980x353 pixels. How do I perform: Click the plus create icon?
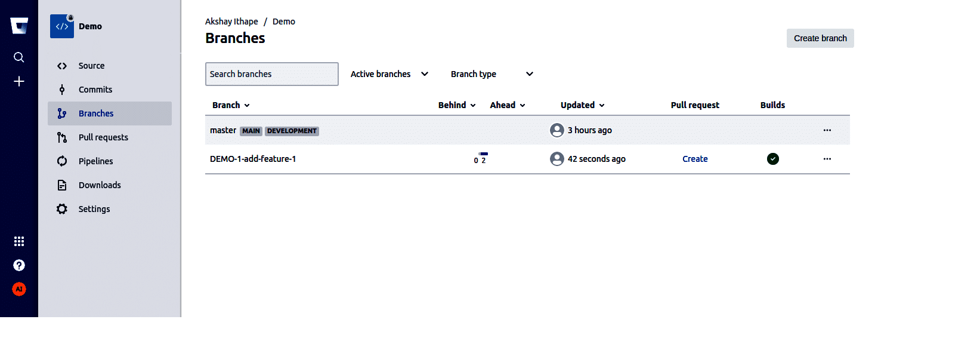[x=19, y=81]
